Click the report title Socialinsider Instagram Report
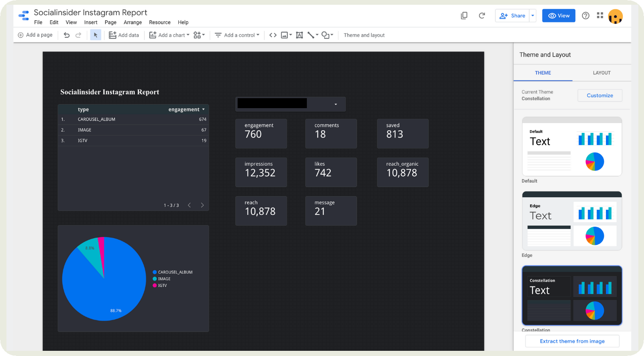This screenshot has width=644, height=356. tap(90, 13)
